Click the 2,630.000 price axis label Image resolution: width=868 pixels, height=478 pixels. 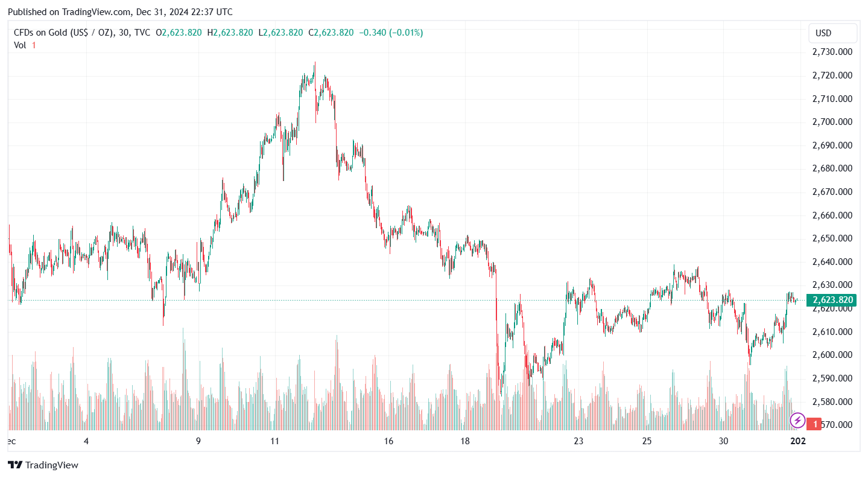(x=832, y=285)
